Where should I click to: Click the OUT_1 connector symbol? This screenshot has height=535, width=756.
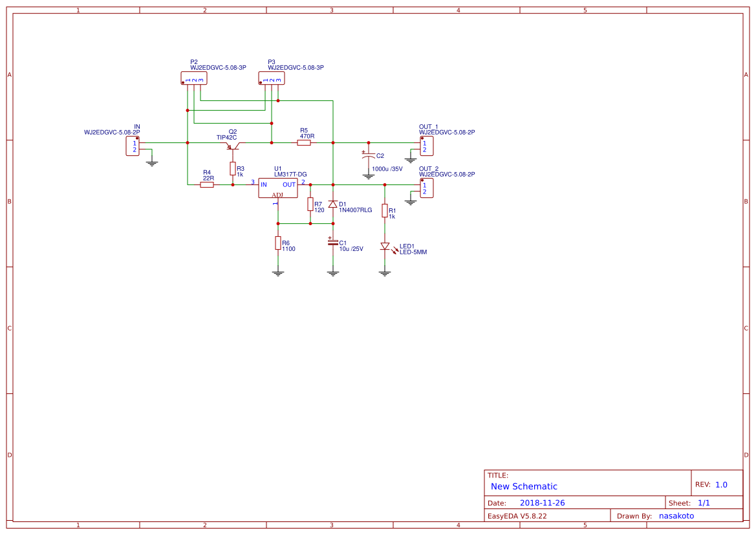427,147
